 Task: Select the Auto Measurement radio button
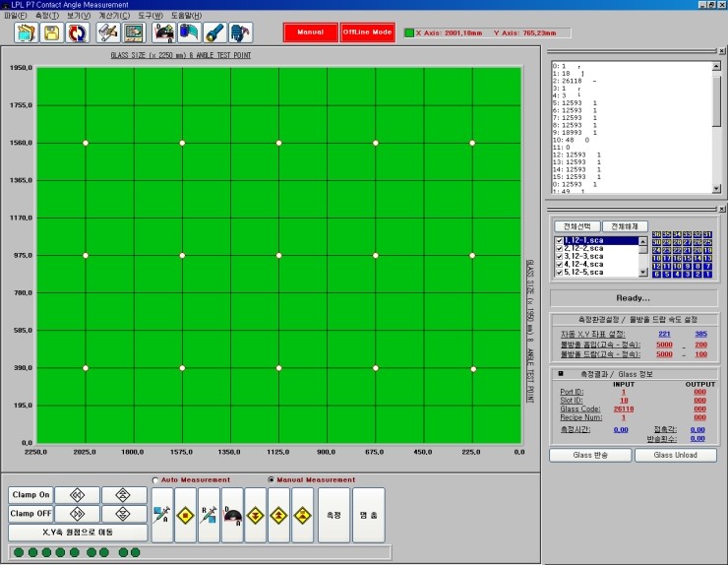(x=155, y=480)
